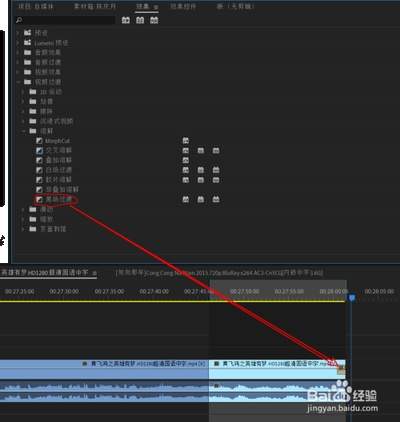This screenshot has width=400, height=422.
Task: Open the sequence tab containing Cong.Cong.Na.Nian
Action: pos(219,273)
